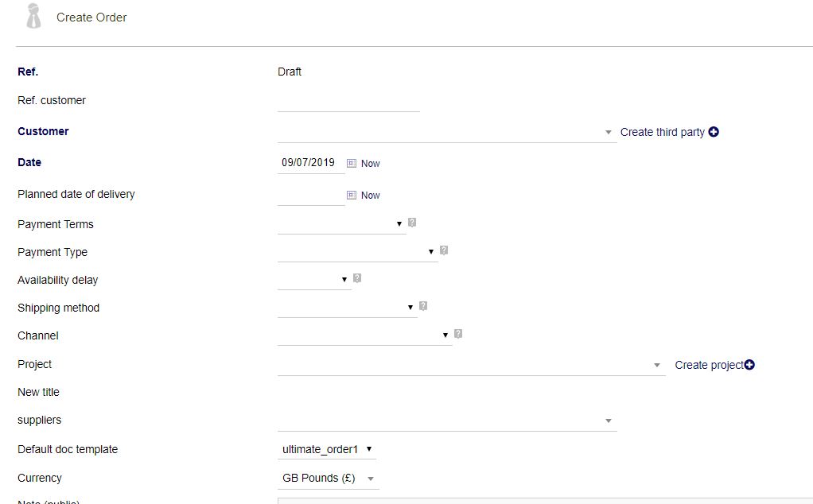
Task: Open calendar picker next to Date field
Action: (x=351, y=163)
